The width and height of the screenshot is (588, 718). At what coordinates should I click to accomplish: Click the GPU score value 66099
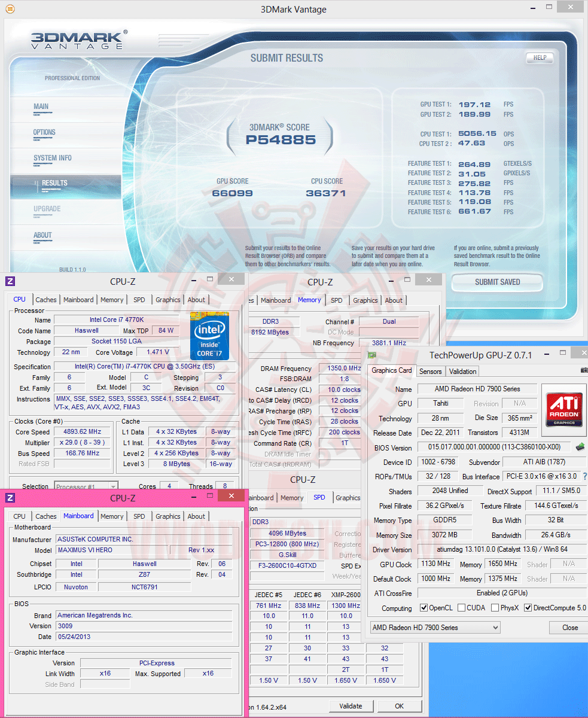[x=233, y=193]
